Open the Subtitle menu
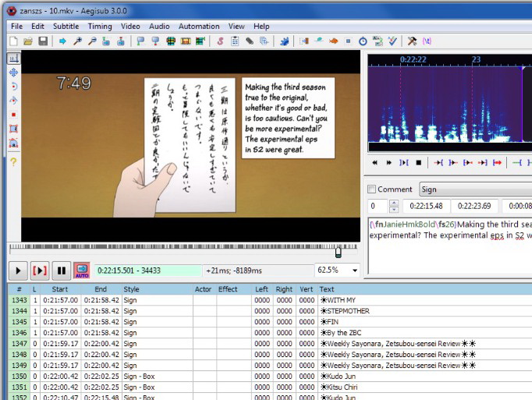Screen dimensions: 532x400 click(66, 27)
